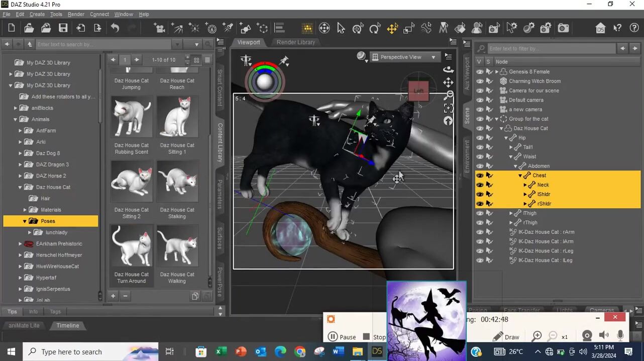Viewport: 644px width, 361px height.
Task: Click the Render camera icon in toolbar
Action: tap(563, 28)
